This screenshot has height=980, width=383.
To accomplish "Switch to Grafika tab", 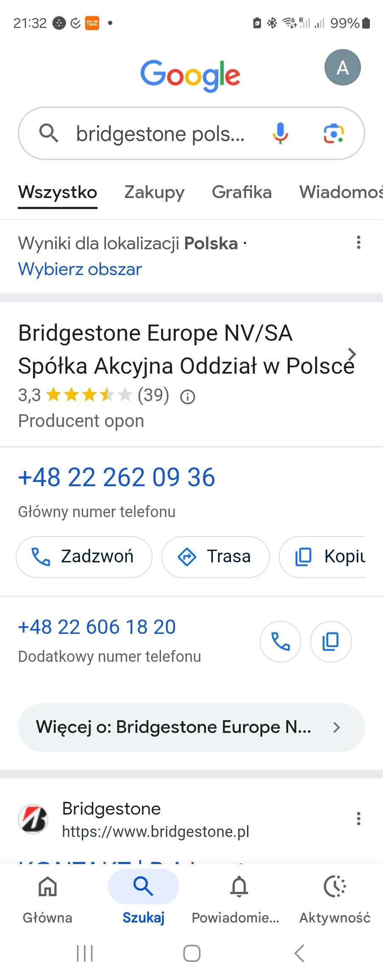I will pyautogui.click(x=241, y=192).
